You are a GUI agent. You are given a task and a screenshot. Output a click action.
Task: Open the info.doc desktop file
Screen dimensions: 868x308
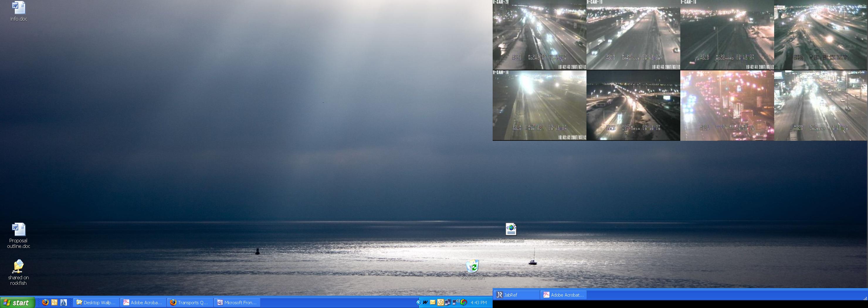[x=18, y=11]
